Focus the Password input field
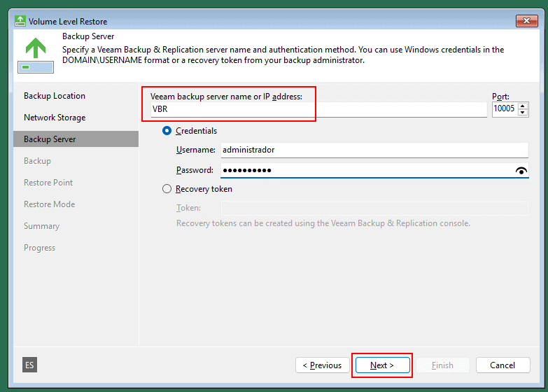 364,171
